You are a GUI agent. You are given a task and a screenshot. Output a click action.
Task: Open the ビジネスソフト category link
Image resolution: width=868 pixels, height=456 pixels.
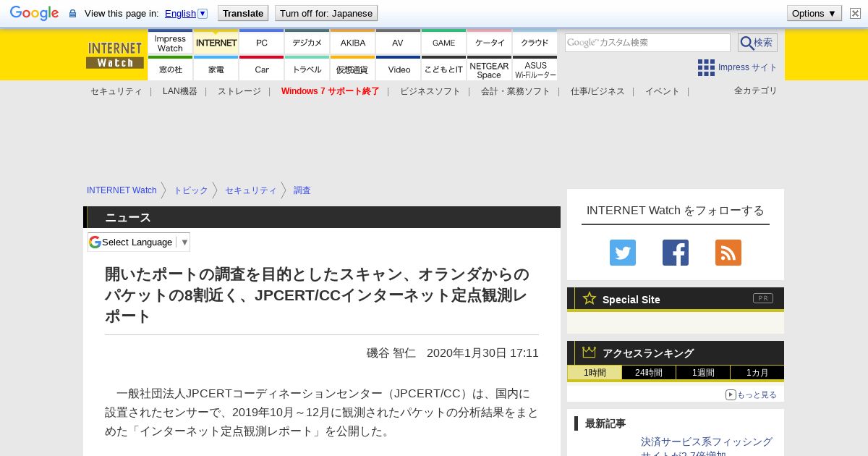click(x=430, y=91)
